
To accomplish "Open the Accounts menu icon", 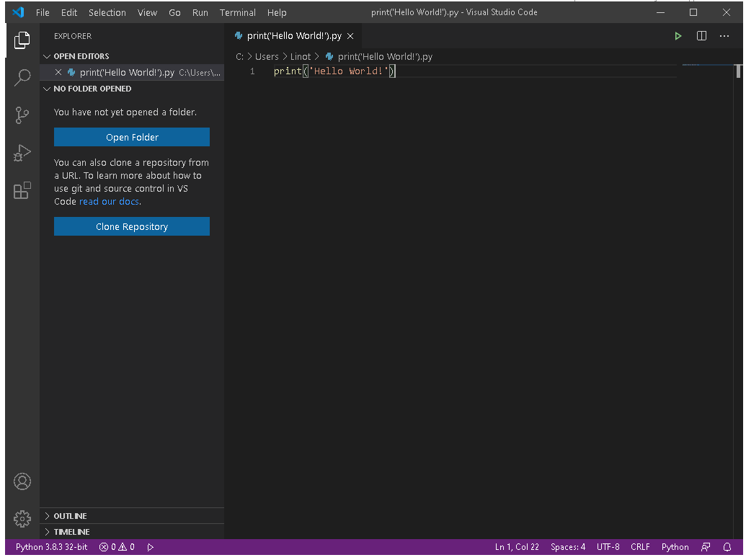I will pos(22,481).
